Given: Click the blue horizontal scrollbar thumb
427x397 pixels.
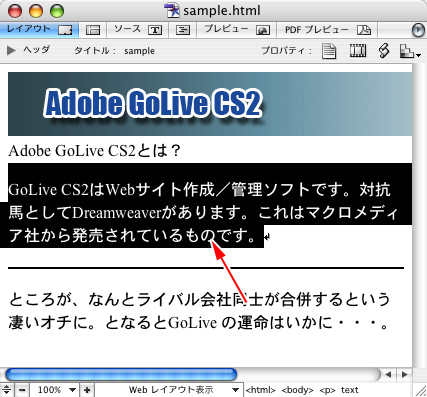Looking at the screenshot, I should [121, 375].
